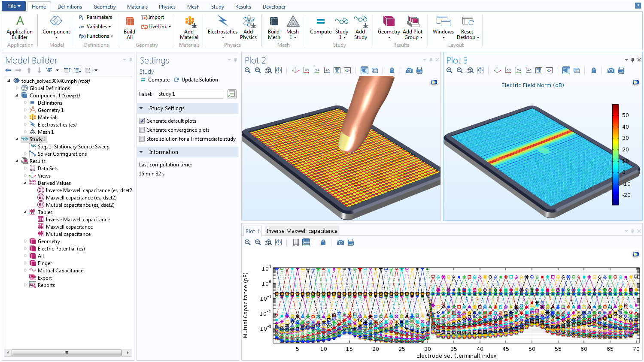
Task: Collapse the Study Settings section
Action: tap(141, 109)
